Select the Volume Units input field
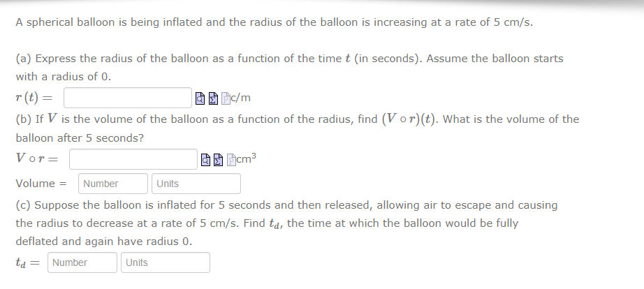The width and height of the screenshot is (644, 289). click(x=196, y=184)
